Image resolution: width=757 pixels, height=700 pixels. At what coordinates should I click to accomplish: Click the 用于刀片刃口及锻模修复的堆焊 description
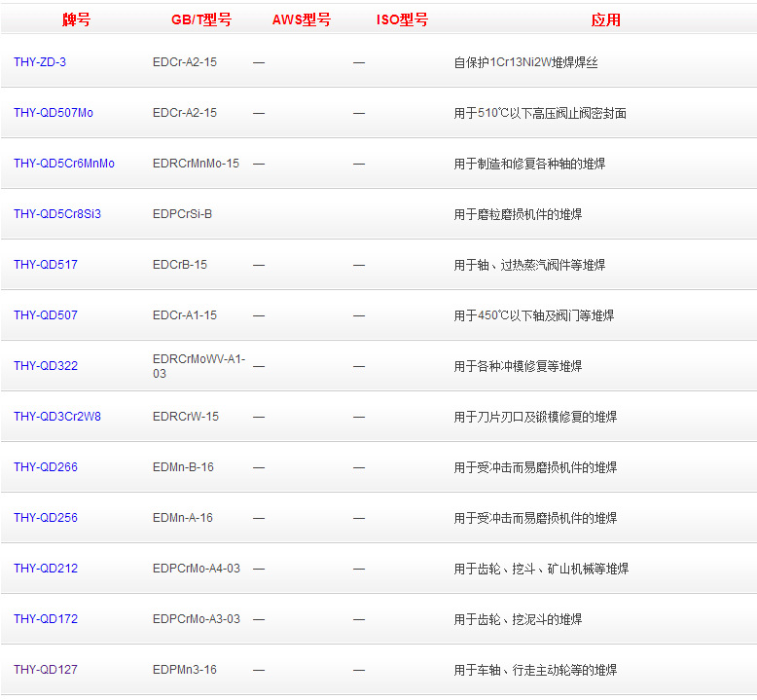coord(535,417)
